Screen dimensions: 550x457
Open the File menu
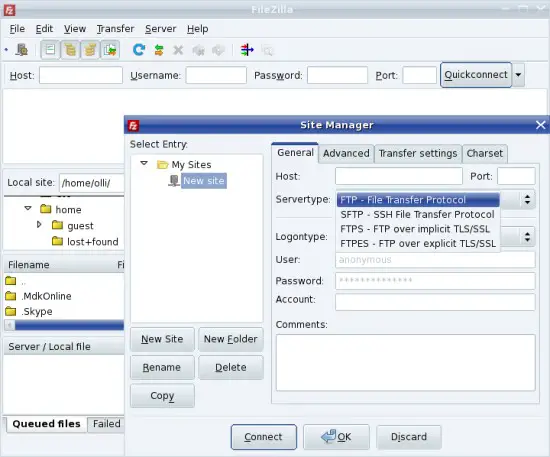(x=17, y=29)
